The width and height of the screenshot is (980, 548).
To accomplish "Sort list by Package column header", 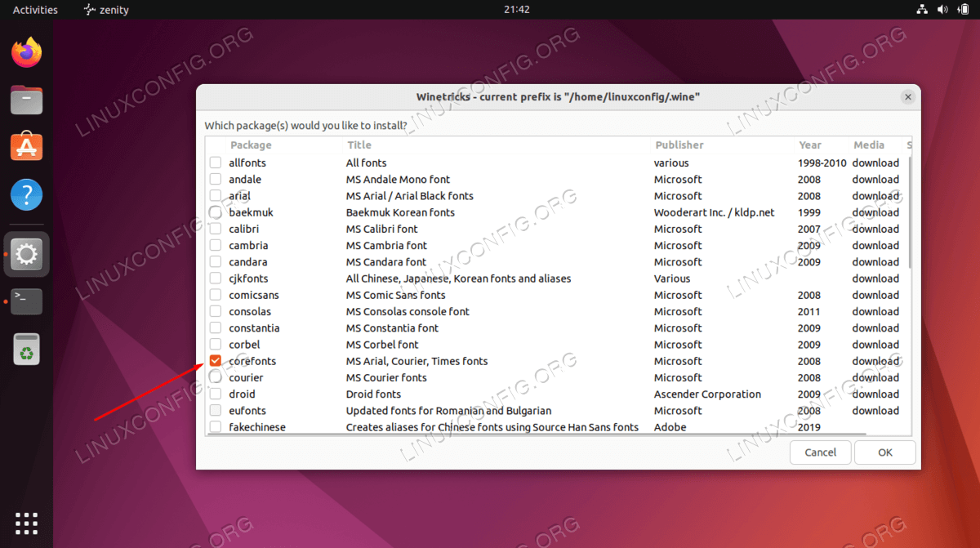I will pos(251,145).
